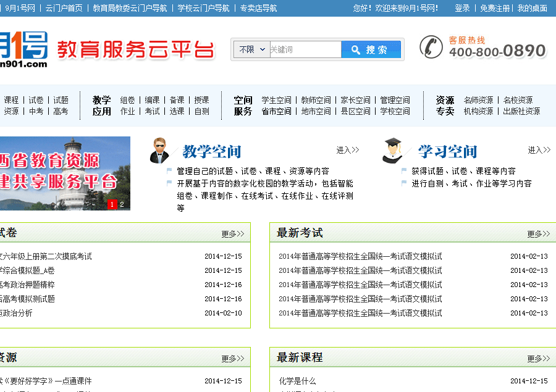Image resolution: width=556 pixels, height=392 pixels.
Task: Click the teacher avatar icon beside 教学空间
Action: pyautogui.click(x=159, y=151)
